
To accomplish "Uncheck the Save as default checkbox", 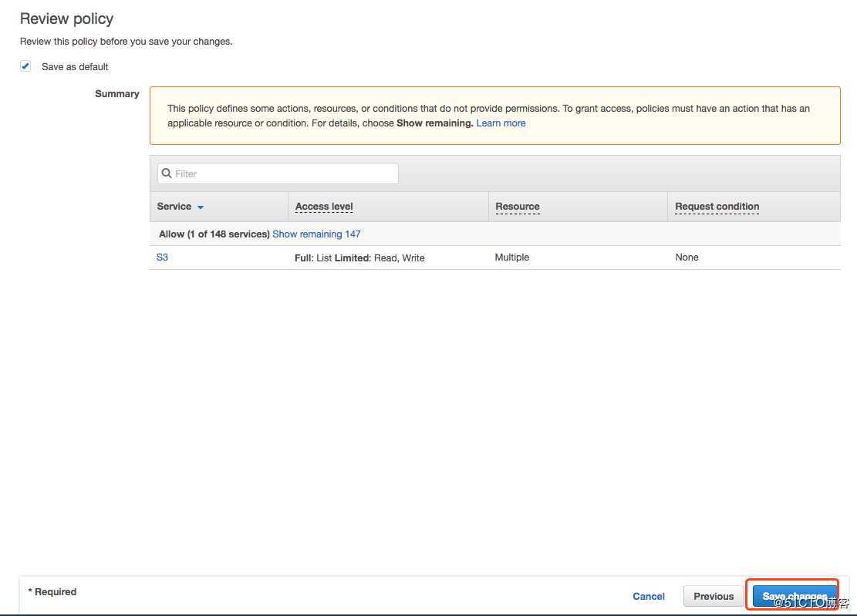I will pos(25,66).
